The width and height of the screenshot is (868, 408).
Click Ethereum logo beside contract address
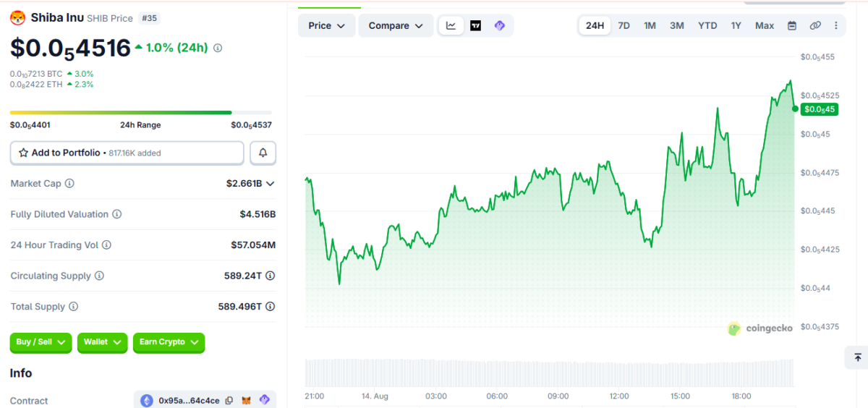147,400
